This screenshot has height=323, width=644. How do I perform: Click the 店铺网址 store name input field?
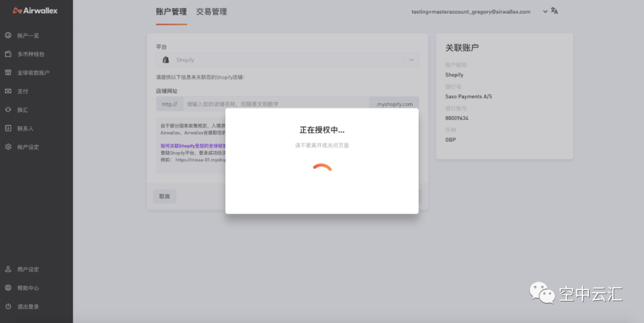point(275,104)
